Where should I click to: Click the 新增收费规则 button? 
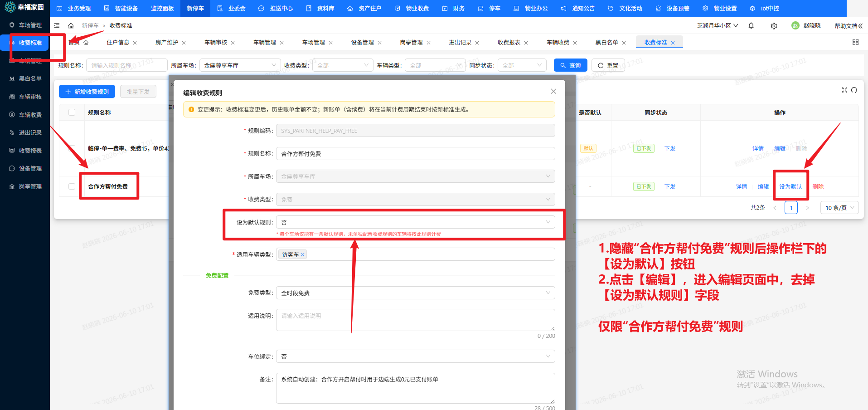point(87,92)
